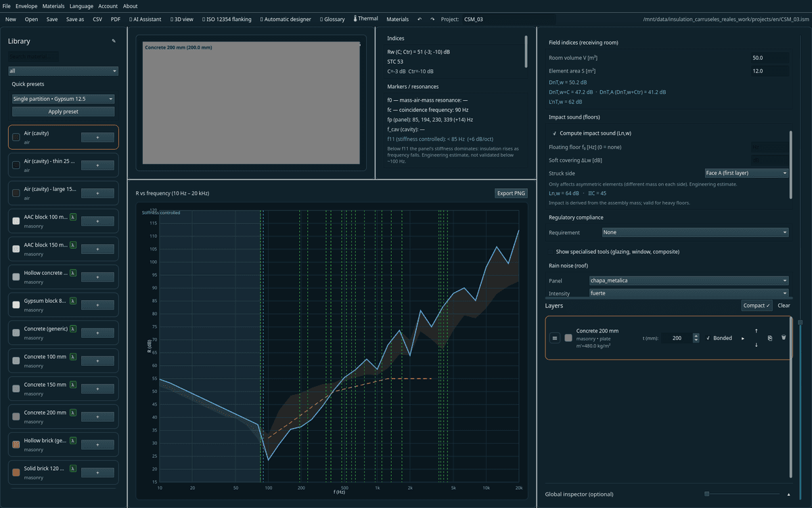Open the Envelope menu
This screenshot has height=508, width=812.
pos(26,6)
